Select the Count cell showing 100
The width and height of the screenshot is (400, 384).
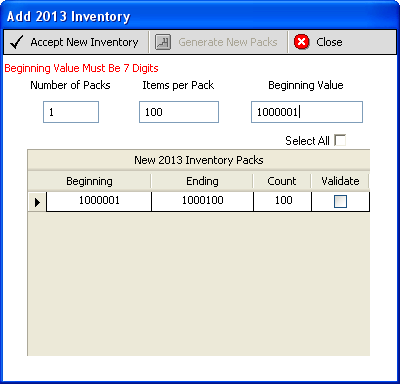coord(283,201)
